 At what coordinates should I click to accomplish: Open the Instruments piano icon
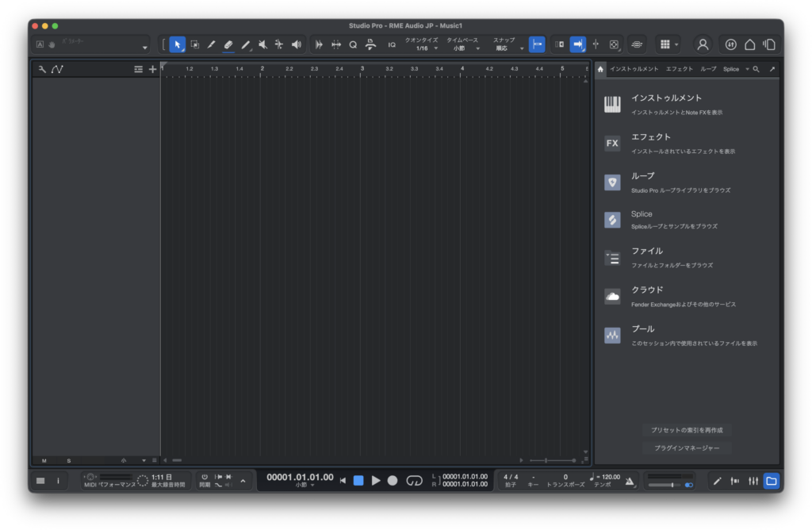(x=612, y=105)
